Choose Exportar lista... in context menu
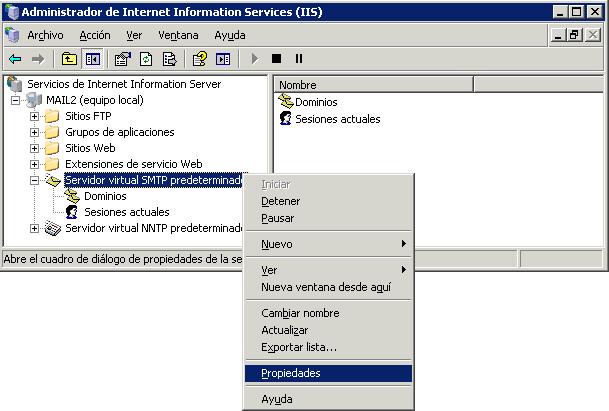 pyautogui.click(x=328, y=347)
